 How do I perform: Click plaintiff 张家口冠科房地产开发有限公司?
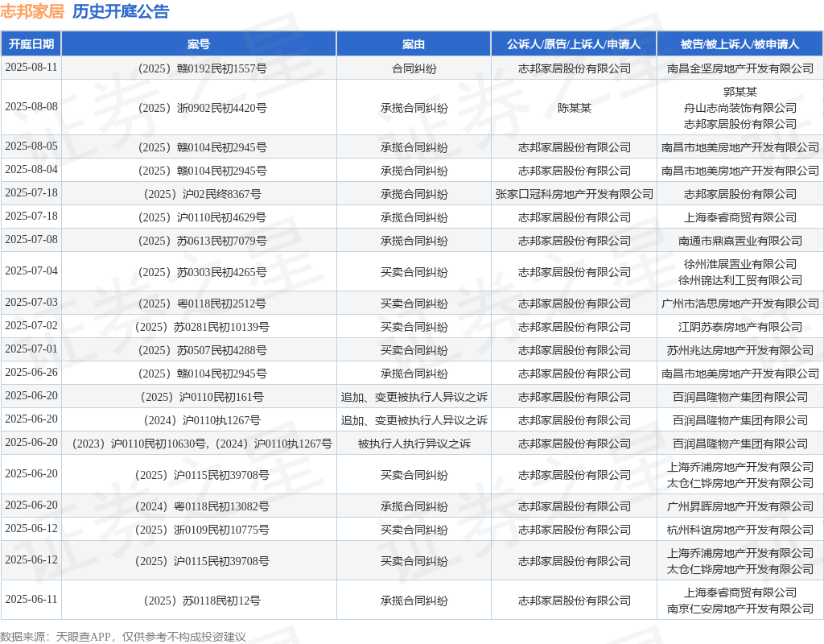575,194
